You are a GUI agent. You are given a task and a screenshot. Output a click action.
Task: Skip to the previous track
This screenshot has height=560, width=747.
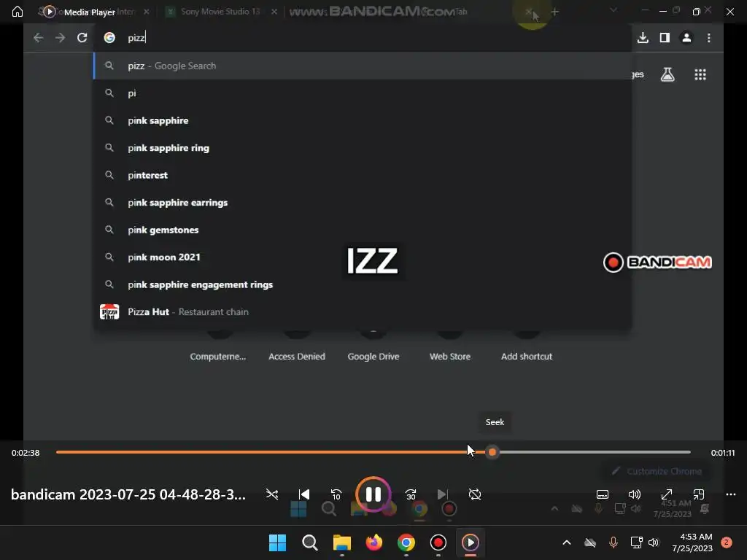click(x=304, y=494)
